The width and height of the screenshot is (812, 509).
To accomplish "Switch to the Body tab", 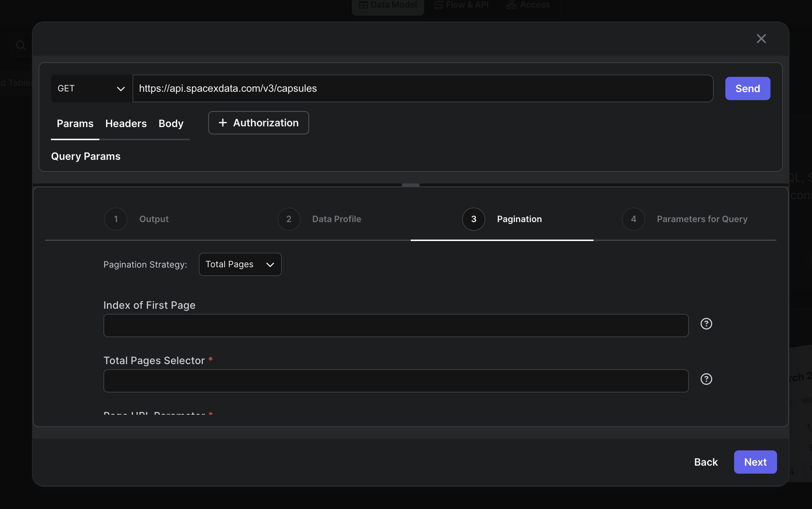I will click(171, 123).
